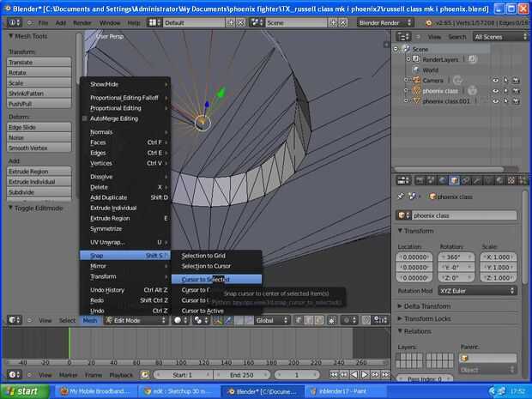Click the play animation button

(x=365, y=375)
